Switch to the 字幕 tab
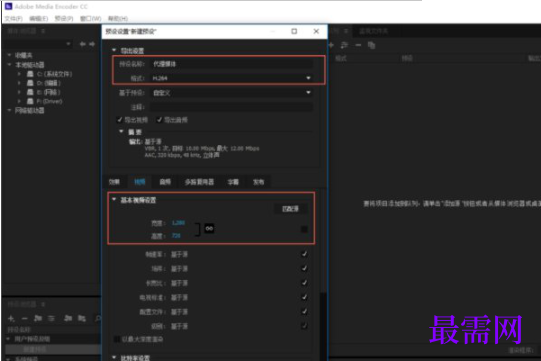 click(233, 182)
